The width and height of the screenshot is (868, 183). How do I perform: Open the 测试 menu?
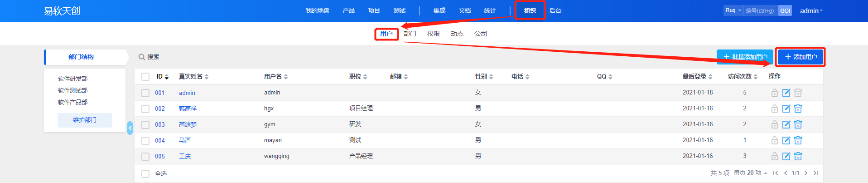[400, 11]
